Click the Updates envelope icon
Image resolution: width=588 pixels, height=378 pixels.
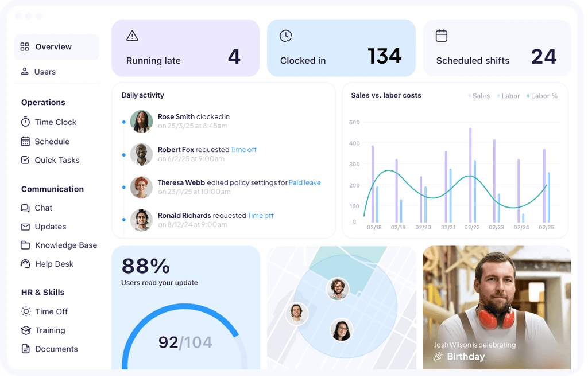point(25,227)
